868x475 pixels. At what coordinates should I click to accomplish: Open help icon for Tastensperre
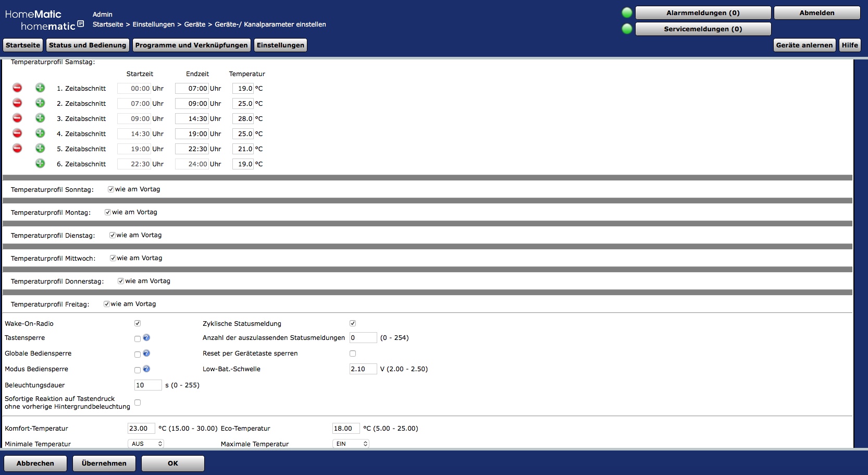point(146,338)
